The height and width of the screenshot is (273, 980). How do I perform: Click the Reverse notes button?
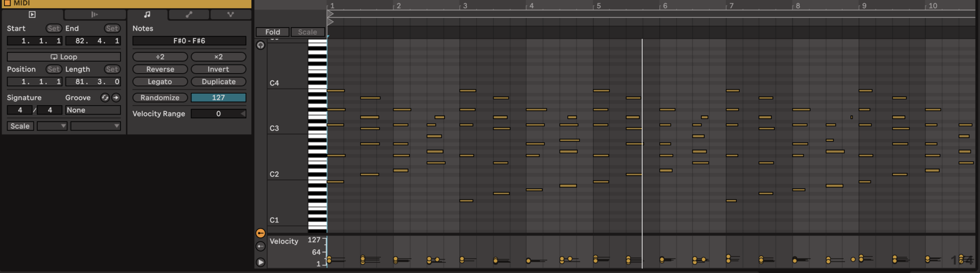point(160,69)
